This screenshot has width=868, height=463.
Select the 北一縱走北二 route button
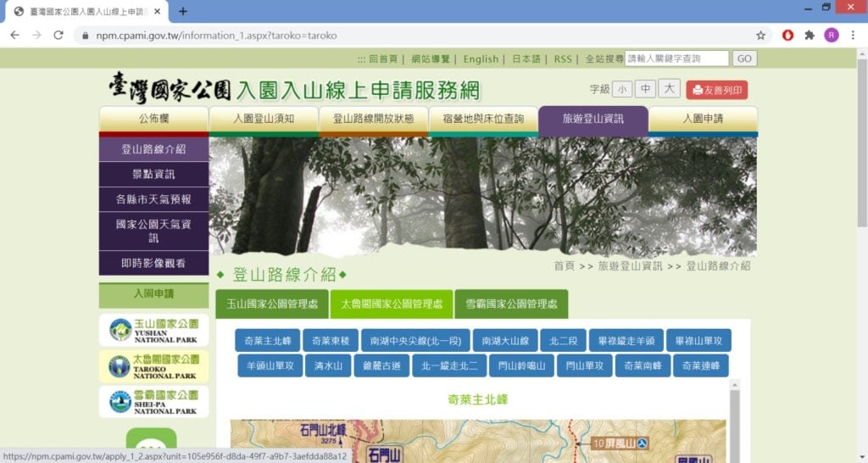point(449,365)
